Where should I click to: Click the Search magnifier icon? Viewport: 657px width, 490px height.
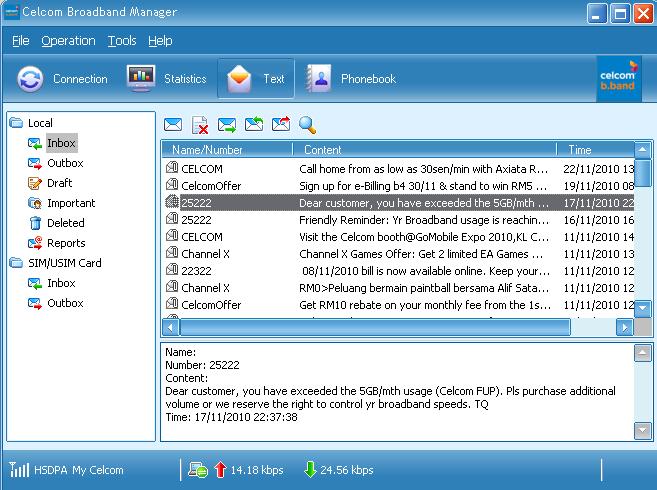308,125
